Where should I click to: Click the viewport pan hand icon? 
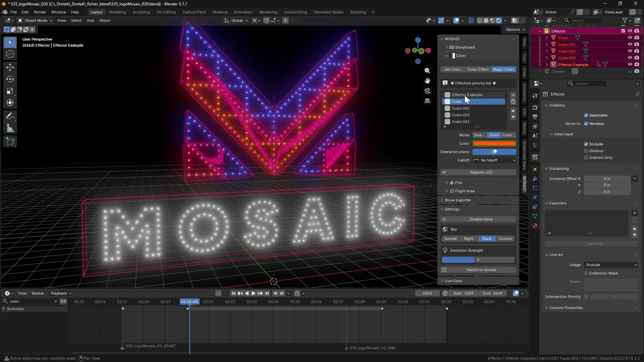427,81
